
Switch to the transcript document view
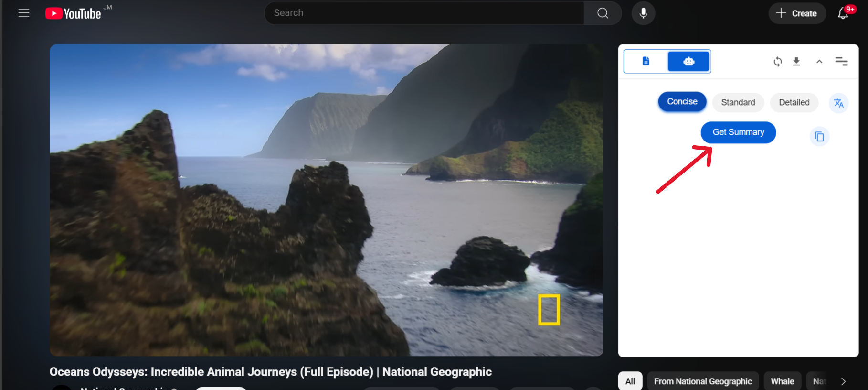[646, 61]
